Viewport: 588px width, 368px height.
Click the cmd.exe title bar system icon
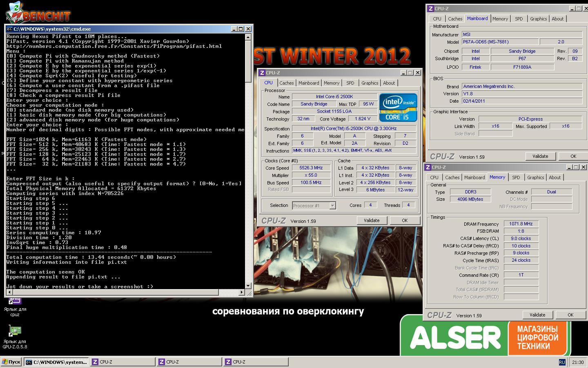click(9, 29)
